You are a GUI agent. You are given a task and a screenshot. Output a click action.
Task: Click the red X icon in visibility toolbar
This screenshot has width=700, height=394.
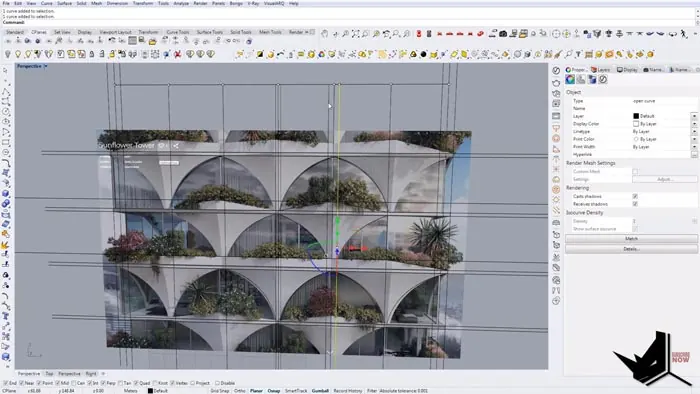point(178,54)
